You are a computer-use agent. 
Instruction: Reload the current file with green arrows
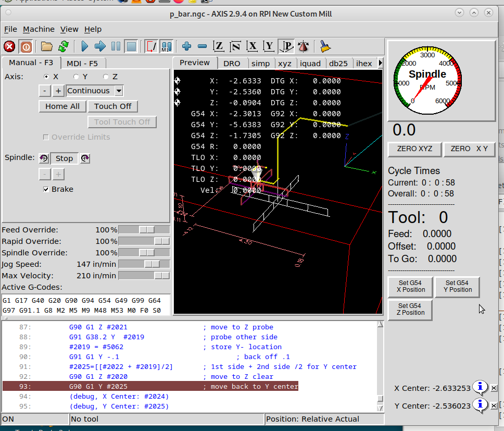pos(64,46)
